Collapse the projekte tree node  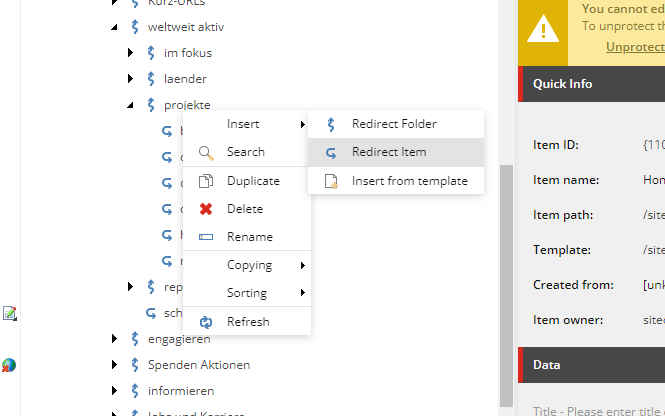pos(130,105)
